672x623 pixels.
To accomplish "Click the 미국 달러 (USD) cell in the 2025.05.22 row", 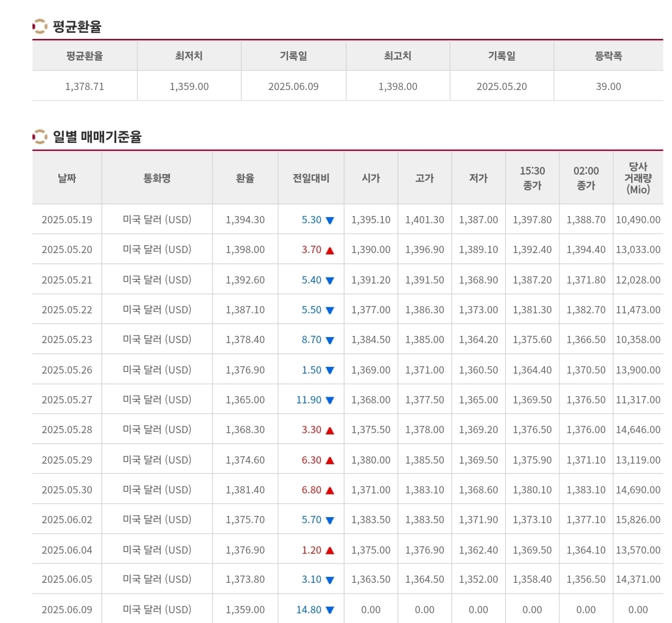I will 157,310.
